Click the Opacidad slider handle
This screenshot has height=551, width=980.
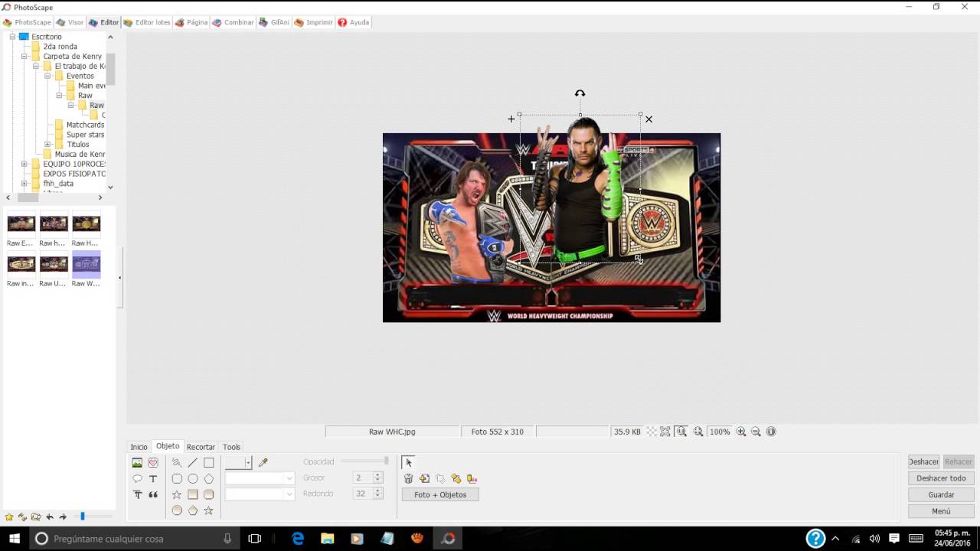(x=387, y=461)
